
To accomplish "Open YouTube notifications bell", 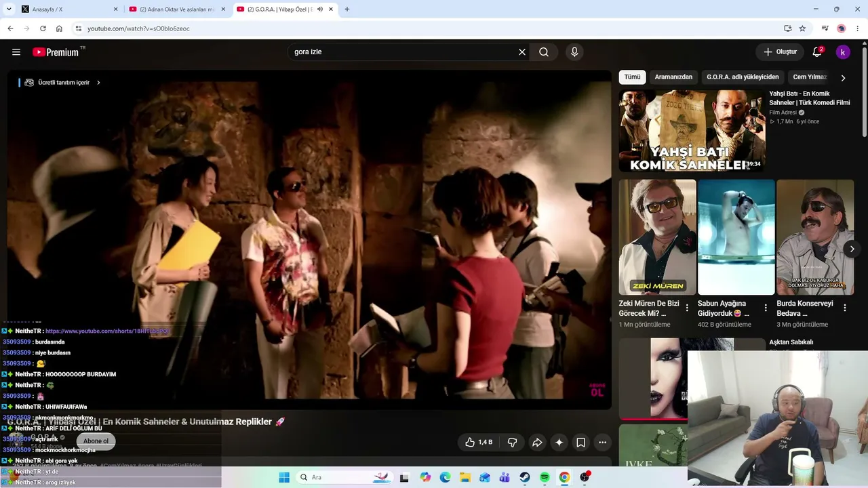I will coord(817,52).
